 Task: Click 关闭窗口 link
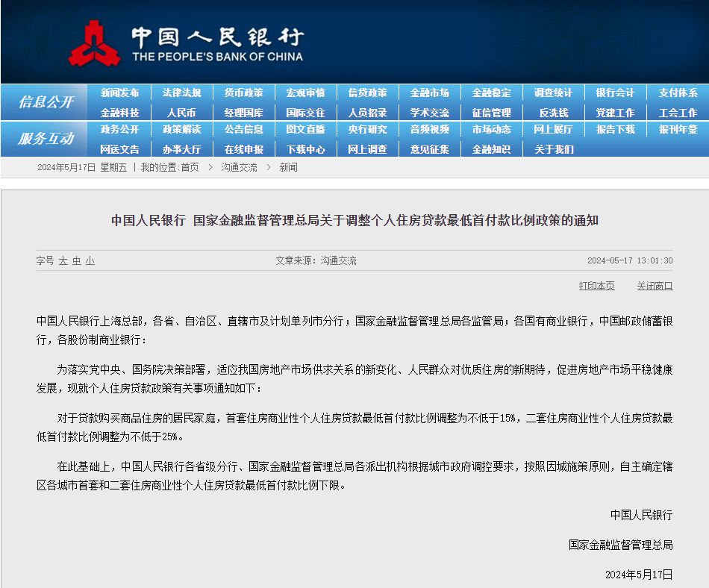[x=655, y=286]
